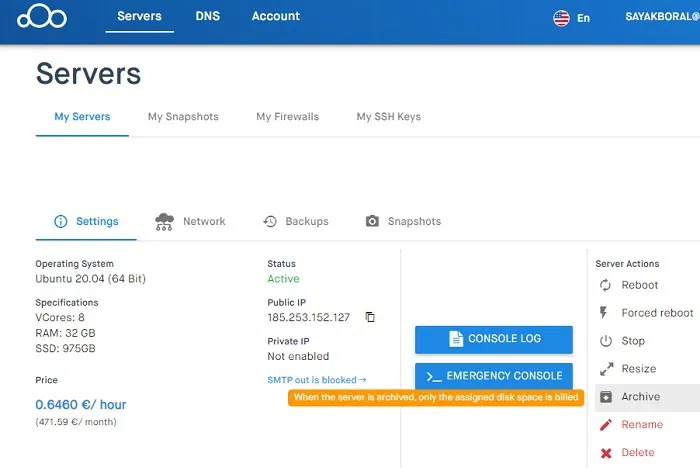
Task: Click the Backups history clock icon
Action: 270,221
